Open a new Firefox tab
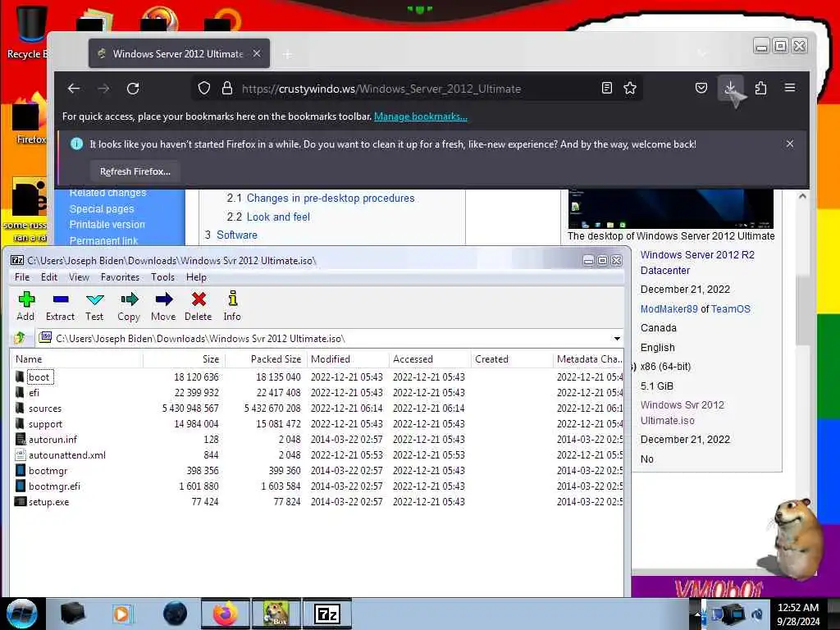Image resolution: width=840 pixels, height=630 pixels. pyautogui.click(x=288, y=54)
